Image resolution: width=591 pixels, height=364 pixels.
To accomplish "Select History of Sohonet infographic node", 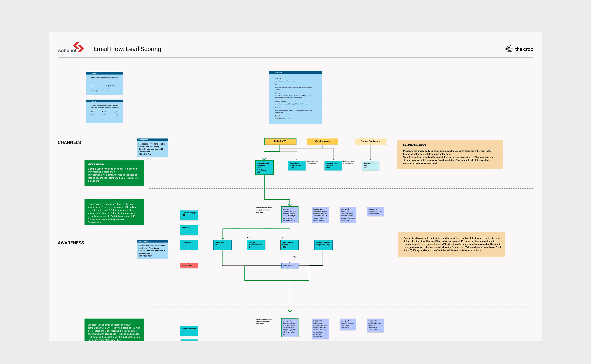I will click(x=323, y=245).
